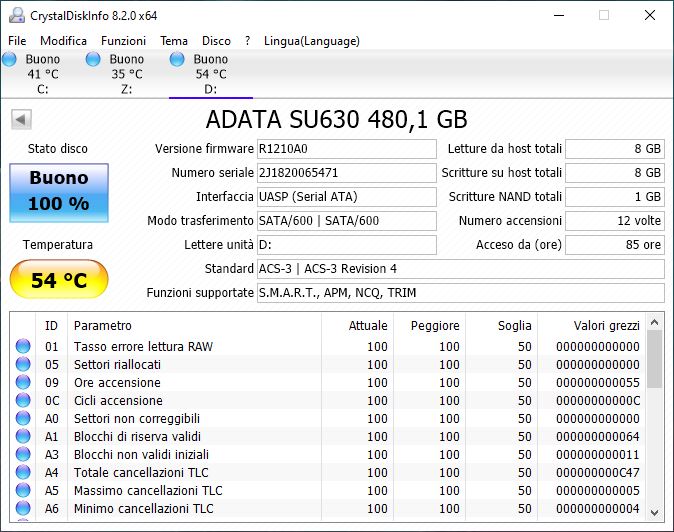Screen dimensions: 674x532
Task: Close the CrystalDiskInfo window
Action: pos(650,15)
